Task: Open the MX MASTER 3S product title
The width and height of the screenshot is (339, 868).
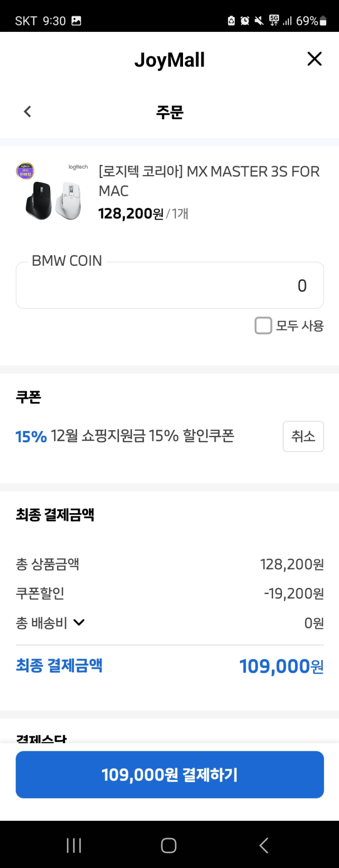Action: tap(209, 181)
